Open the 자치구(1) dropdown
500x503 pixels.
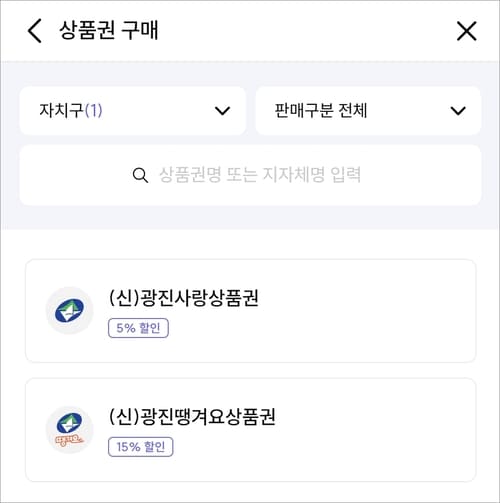(133, 111)
